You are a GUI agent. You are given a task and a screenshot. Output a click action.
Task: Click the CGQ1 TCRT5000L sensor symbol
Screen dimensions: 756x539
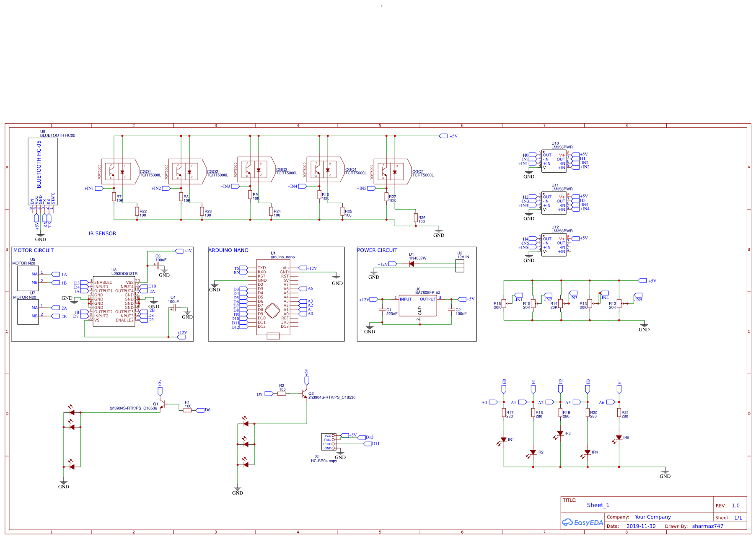120,171
